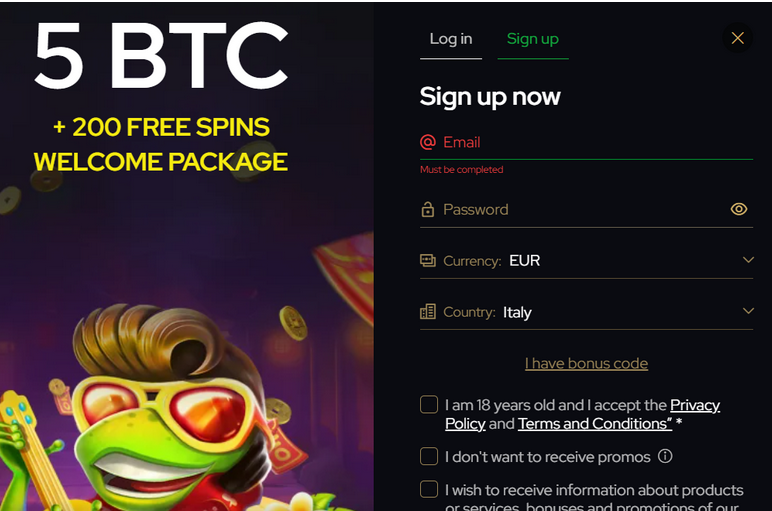The width and height of the screenshot is (772, 511).
Task: Select the Sign up tab
Action: click(532, 39)
